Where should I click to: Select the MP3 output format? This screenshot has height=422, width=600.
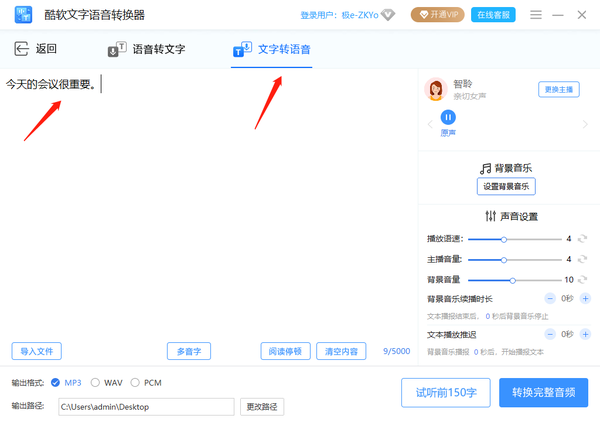click(x=55, y=383)
